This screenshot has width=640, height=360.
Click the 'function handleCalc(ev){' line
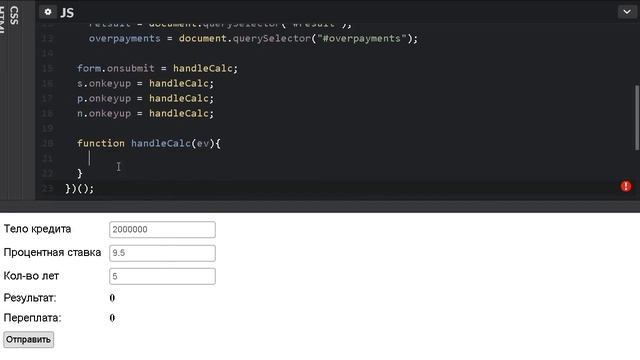(149, 143)
